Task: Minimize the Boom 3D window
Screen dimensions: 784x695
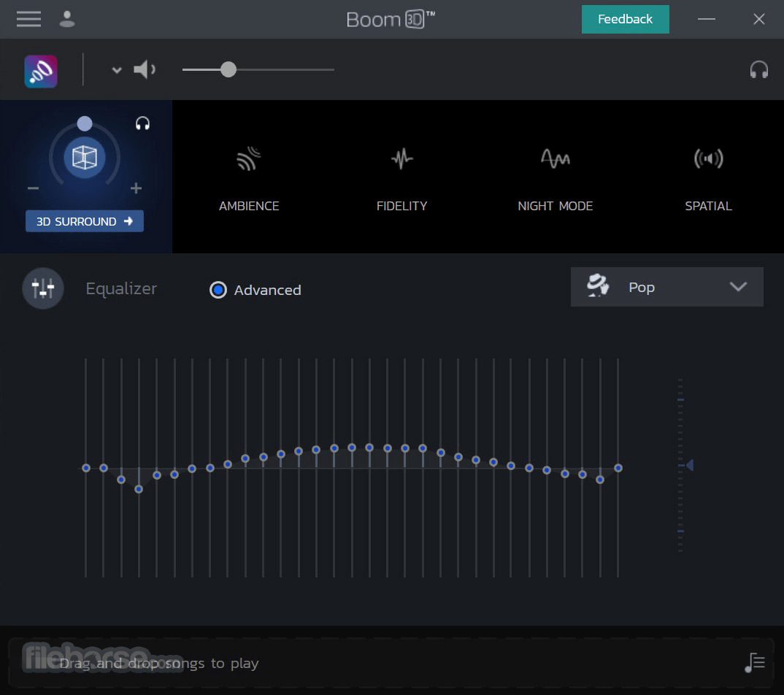Action: [x=707, y=19]
